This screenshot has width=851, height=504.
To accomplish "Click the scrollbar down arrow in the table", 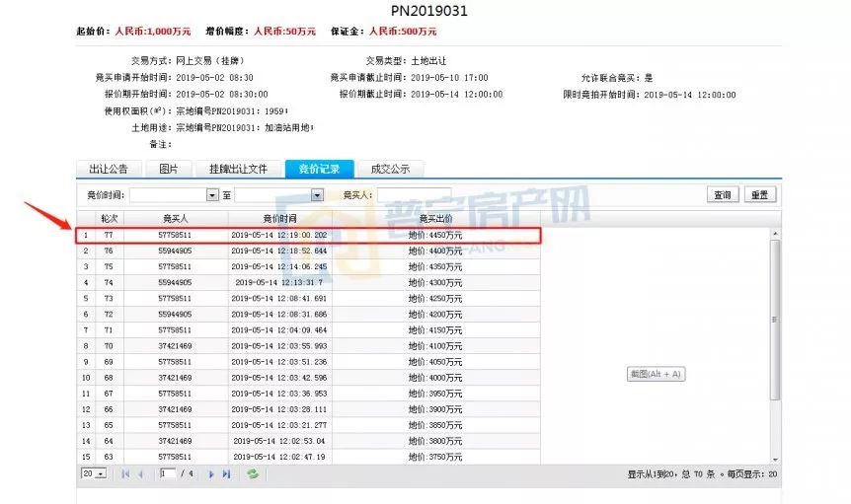I will click(x=774, y=459).
